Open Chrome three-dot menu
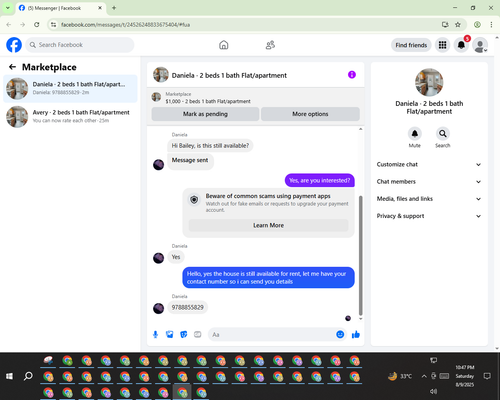Image resolution: width=500 pixels, height=400 pixels. click(x=491, y=25)
